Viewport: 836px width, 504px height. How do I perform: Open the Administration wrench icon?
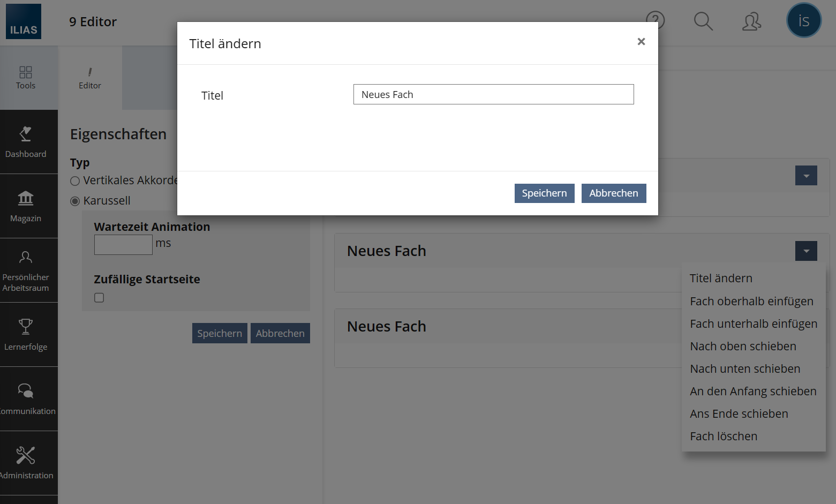point(26,463)
